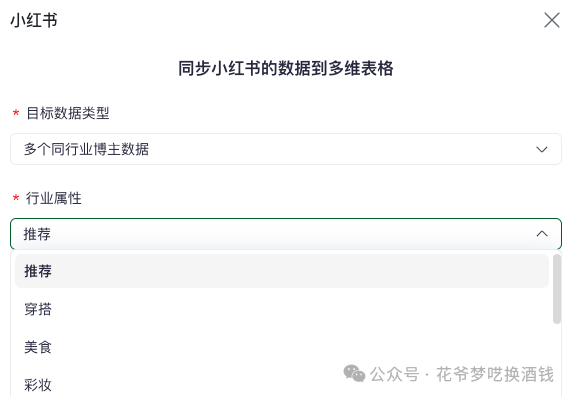Viewport: 572px width, 397px height.
Task: Select 穿搭 from the industry list
Action: click(x=282, y=309)
